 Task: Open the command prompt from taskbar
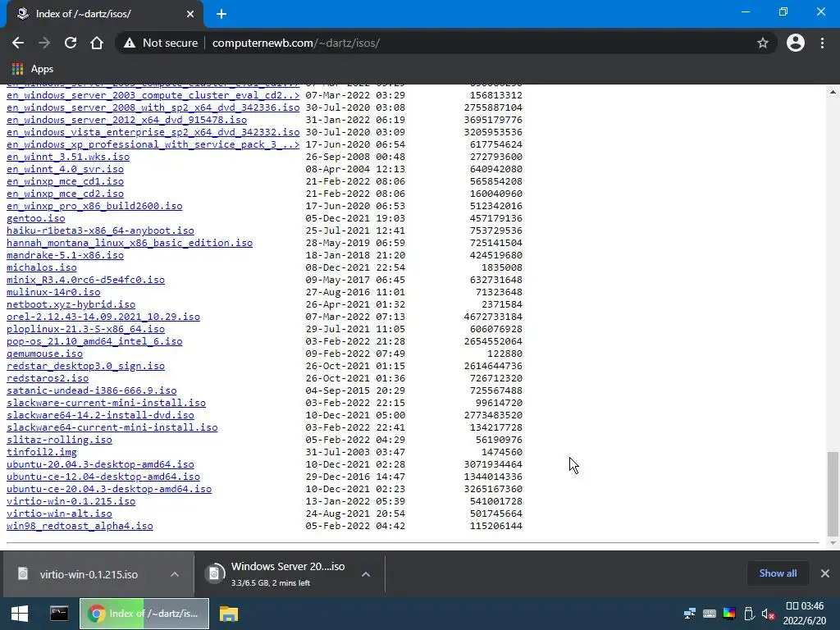[x=59, y=614]
